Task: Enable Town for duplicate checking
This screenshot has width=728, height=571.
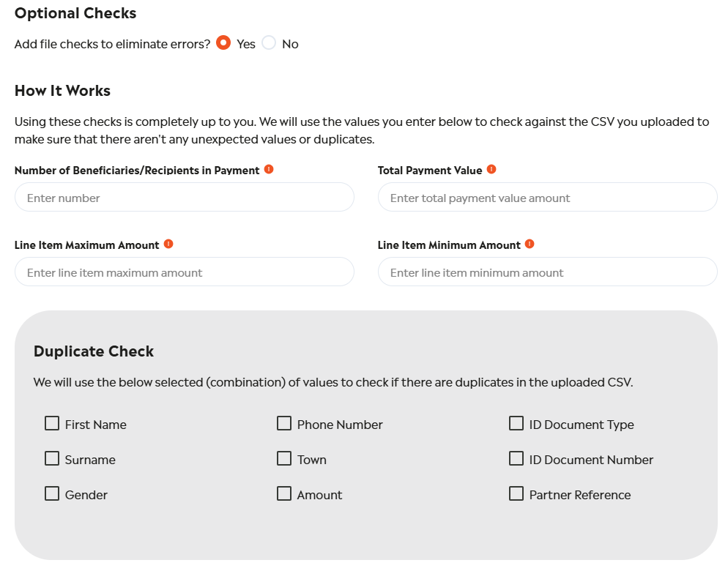Action: click(x=284, y=459)
